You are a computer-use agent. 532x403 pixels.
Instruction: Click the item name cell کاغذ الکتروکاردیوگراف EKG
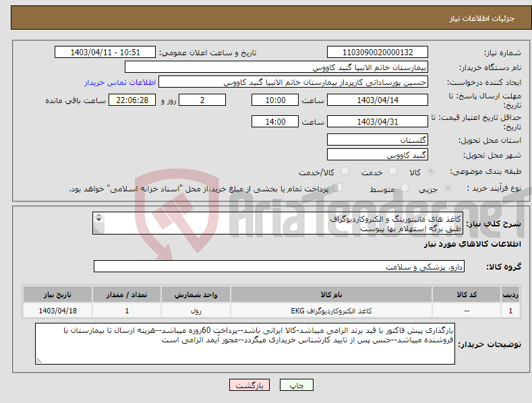click(x=331, y=311)
